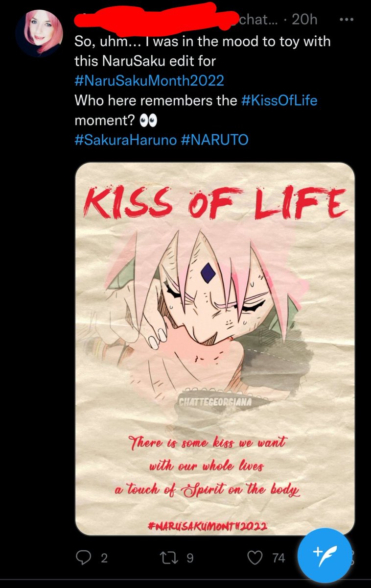Click the 74 likes count
Image resolution: width=371 pixels, height=588 pixels.
click(x=278, y=558)
